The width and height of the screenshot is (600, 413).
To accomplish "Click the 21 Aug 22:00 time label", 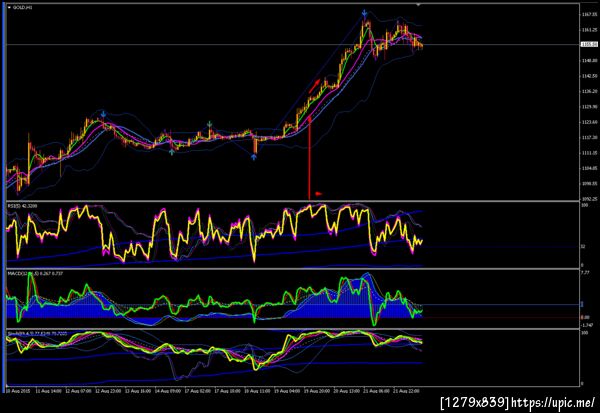I will coord(407,391).
